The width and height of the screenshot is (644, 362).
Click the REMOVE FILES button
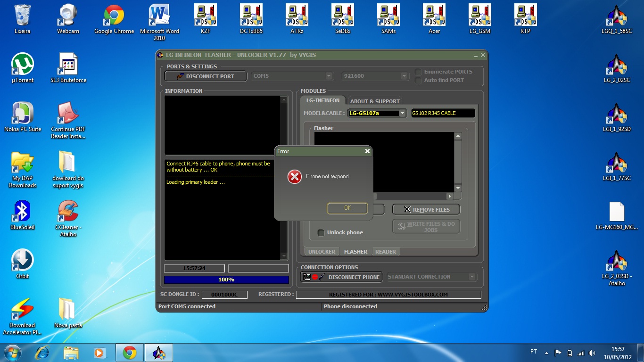(x=426, y=209)
